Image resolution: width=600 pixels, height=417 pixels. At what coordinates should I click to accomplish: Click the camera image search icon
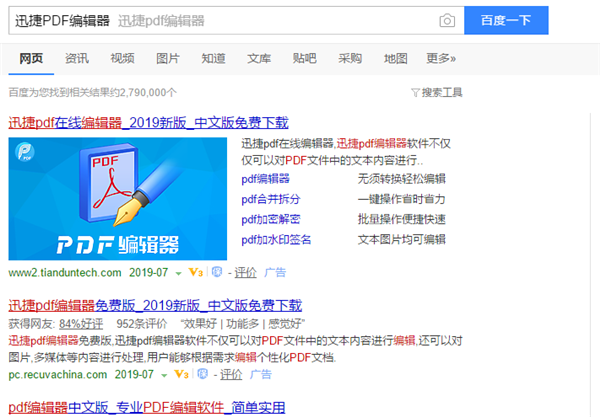pyautogui.click(x=447, y=20)
